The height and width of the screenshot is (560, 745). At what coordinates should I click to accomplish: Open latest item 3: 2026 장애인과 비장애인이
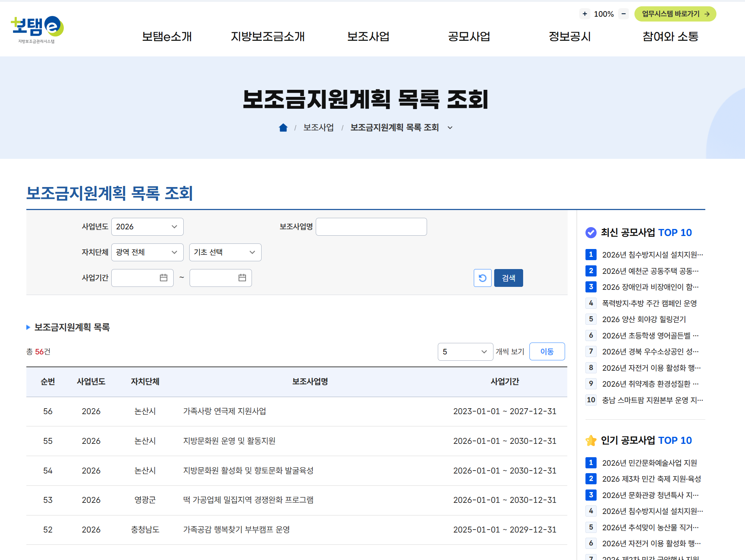650,287
